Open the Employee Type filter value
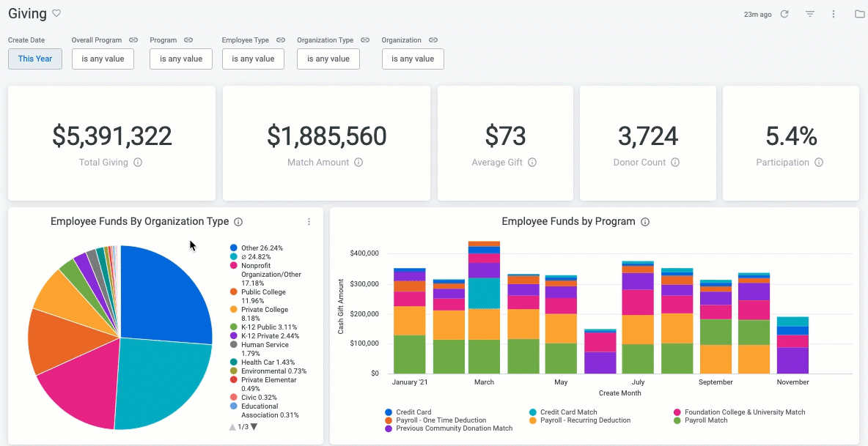Screen dimensions: 868x446 253,59
